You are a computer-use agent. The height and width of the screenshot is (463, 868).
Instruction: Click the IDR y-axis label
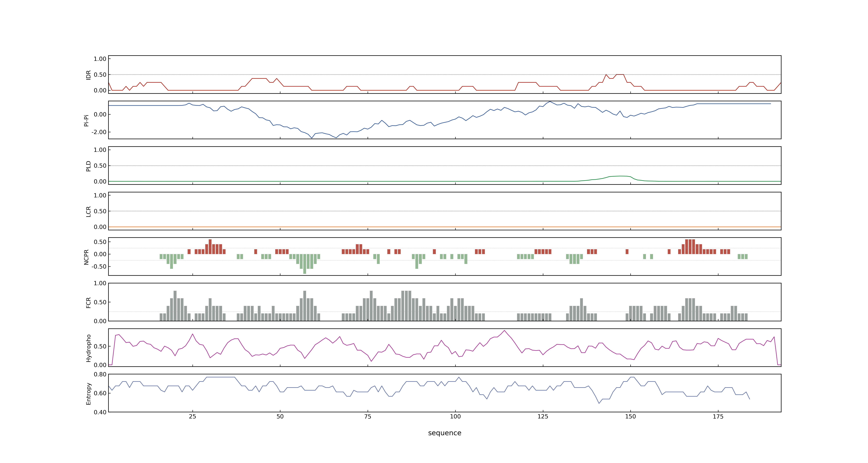(88, 75)
